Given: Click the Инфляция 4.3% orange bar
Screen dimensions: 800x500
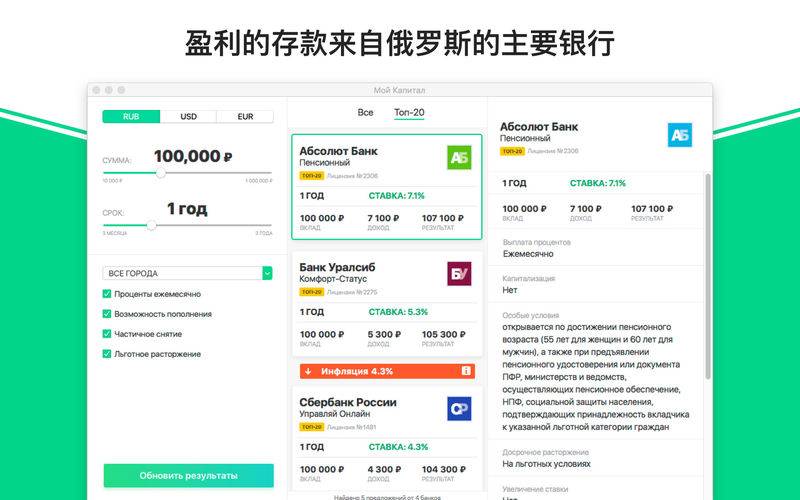Looking at the screenshot, I should tap(387, 371).
